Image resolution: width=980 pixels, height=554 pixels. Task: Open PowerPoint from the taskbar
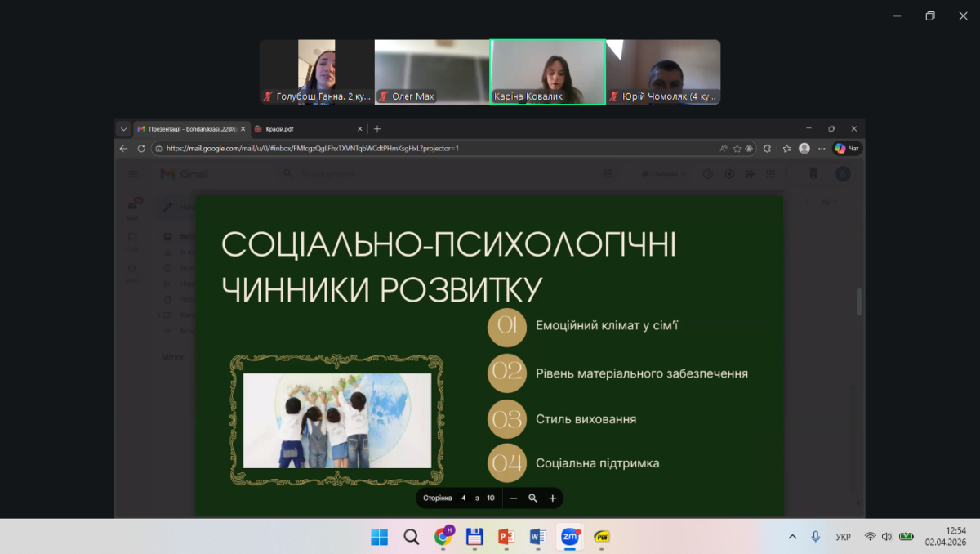pos(506,537)
